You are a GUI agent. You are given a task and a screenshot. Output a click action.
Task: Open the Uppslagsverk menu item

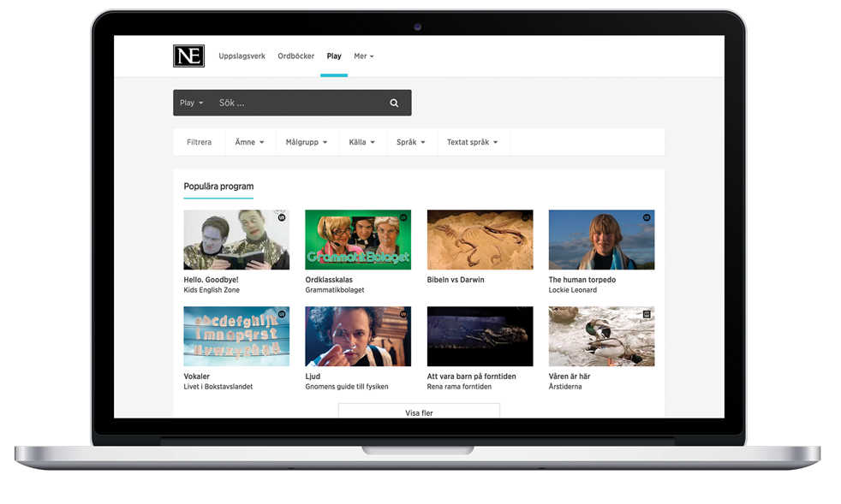click(x=242, y=56)
